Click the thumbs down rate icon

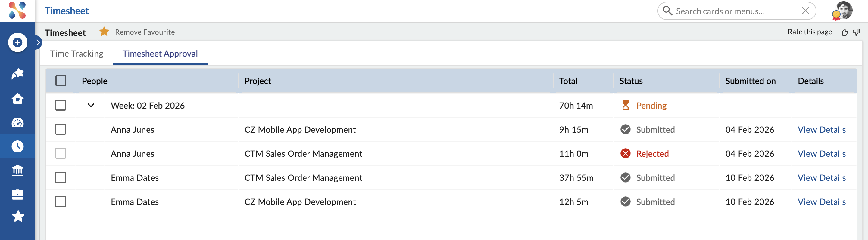(x=856, y=32)
